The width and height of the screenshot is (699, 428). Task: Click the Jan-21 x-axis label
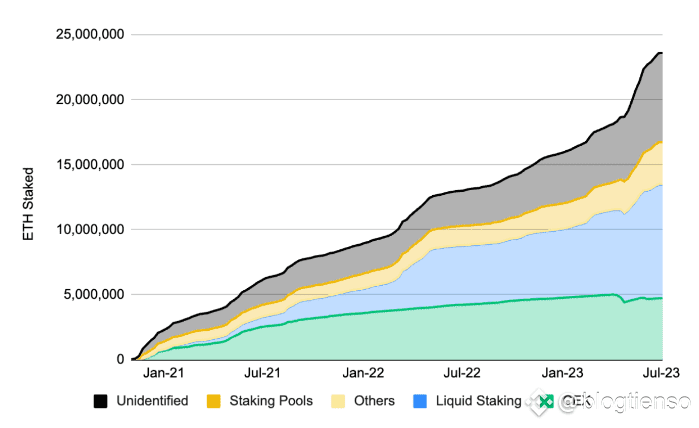[163, 373]
